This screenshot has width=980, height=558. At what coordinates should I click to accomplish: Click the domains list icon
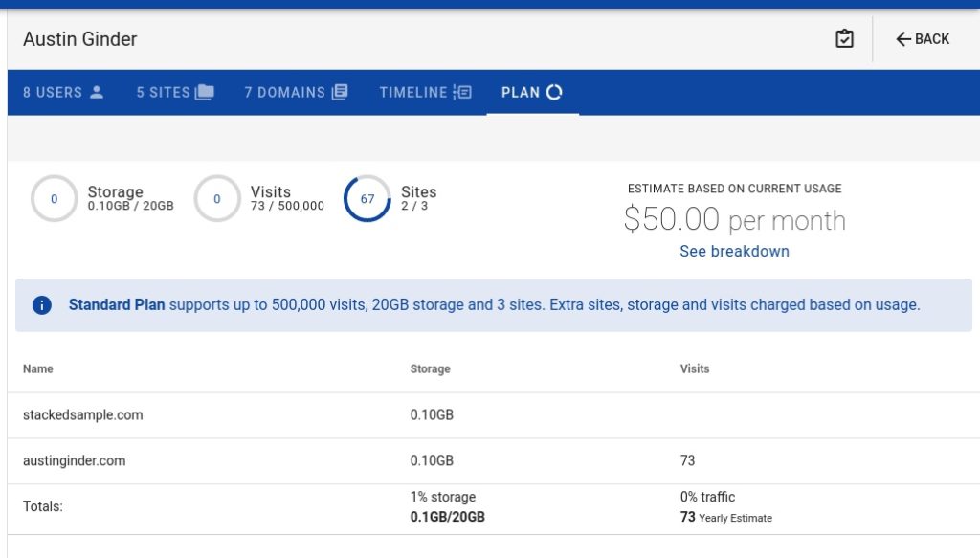click(340, 93)
